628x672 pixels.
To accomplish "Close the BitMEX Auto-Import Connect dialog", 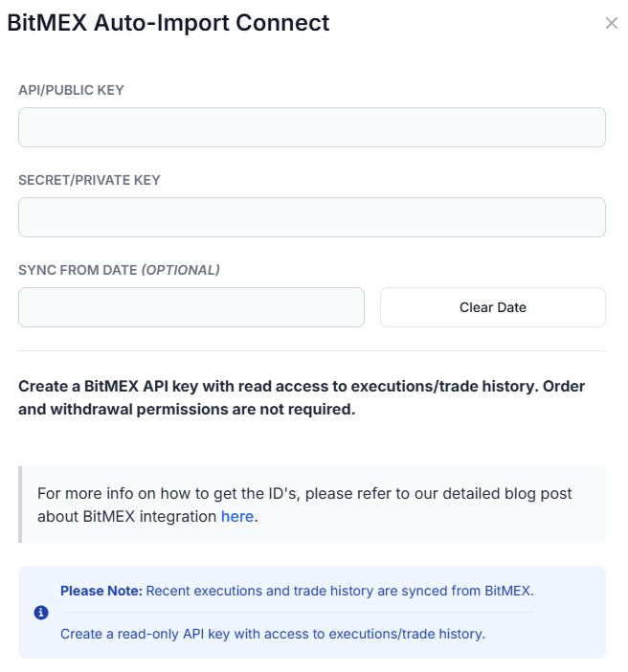I will (x=612, y=23).
